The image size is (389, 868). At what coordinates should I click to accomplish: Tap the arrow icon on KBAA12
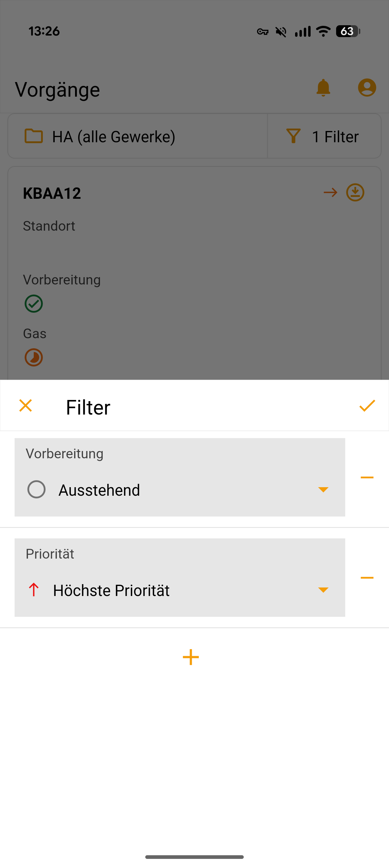tap(330, 192)
